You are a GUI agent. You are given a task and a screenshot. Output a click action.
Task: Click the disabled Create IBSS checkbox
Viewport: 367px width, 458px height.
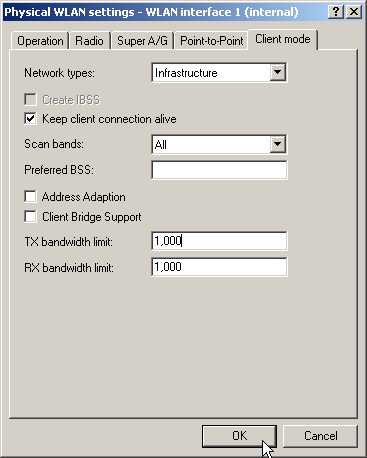(30, 99)
